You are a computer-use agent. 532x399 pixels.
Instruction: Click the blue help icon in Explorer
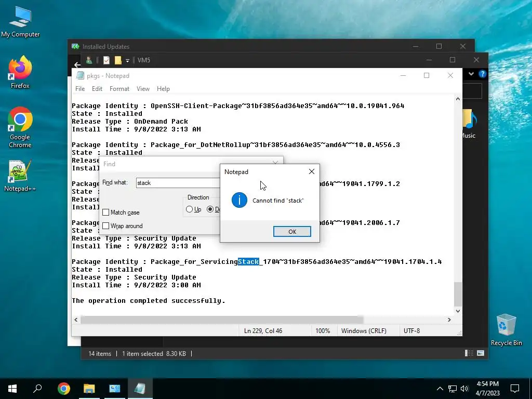(482, 74)
